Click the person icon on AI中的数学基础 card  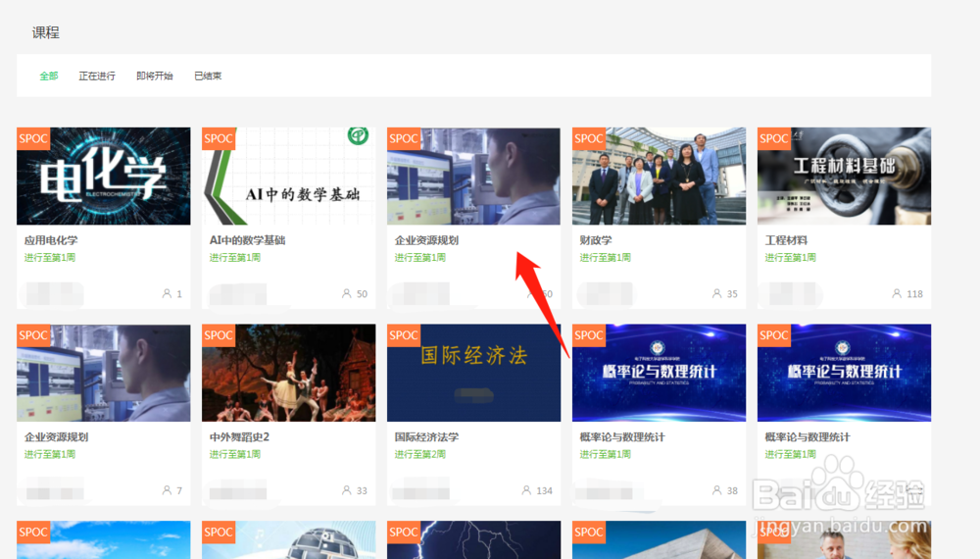(346, 293)
